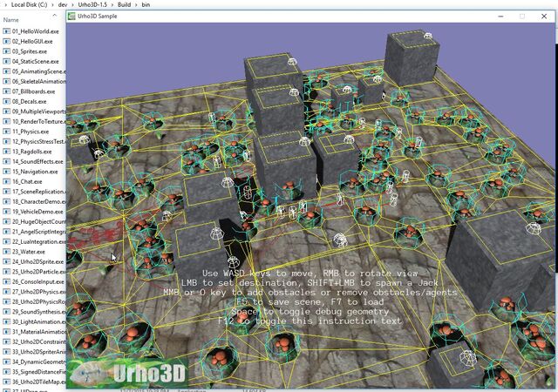Select the 01_HelloWorld.exe file icon
This screenshot has width=558, height=392.
(6, 31)
